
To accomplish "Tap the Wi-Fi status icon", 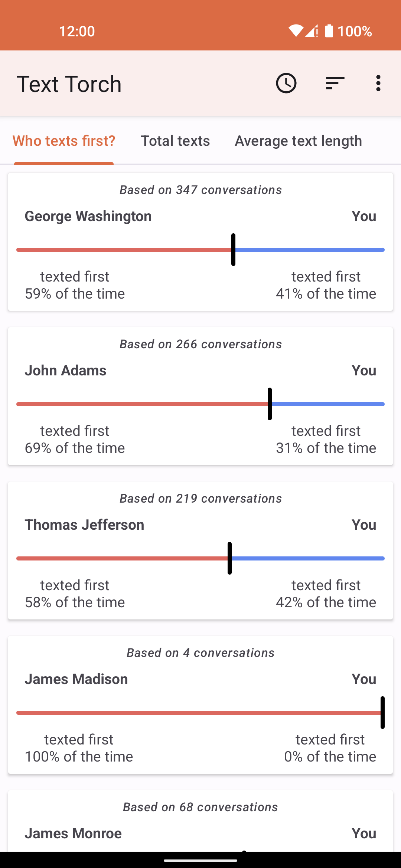I will (x=296, y=31).
